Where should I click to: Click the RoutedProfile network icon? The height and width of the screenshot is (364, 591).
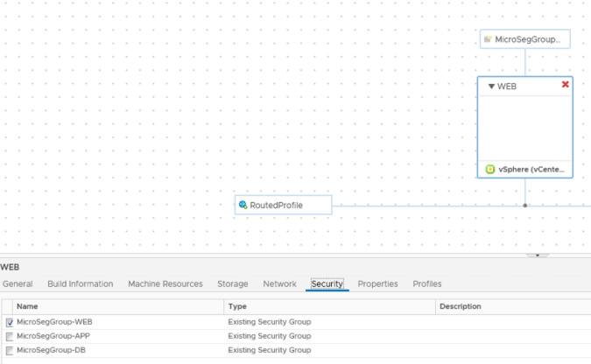pyautogui.click(x=243, y=205)
